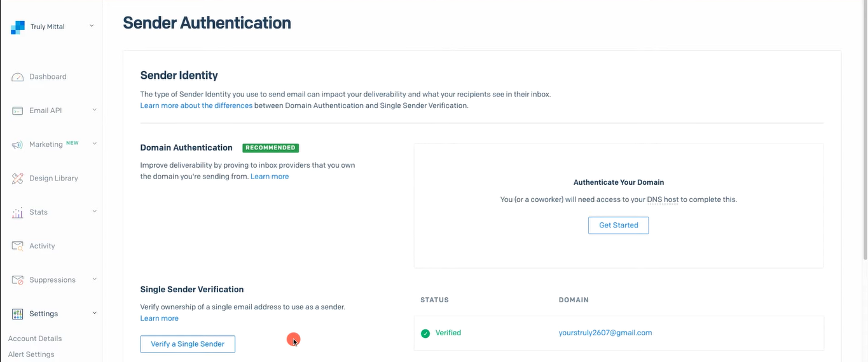Screen dimensions: 868x362
Task: Click the Design Library icon
Action: pos(18,178)
